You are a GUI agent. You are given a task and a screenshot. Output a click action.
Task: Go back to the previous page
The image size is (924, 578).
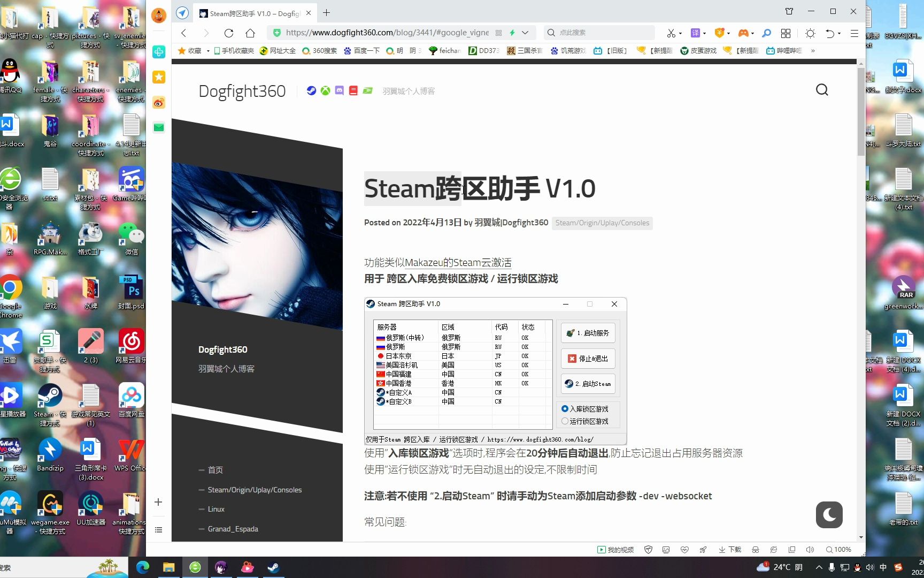pyautogui.click(x=183, y=33)
